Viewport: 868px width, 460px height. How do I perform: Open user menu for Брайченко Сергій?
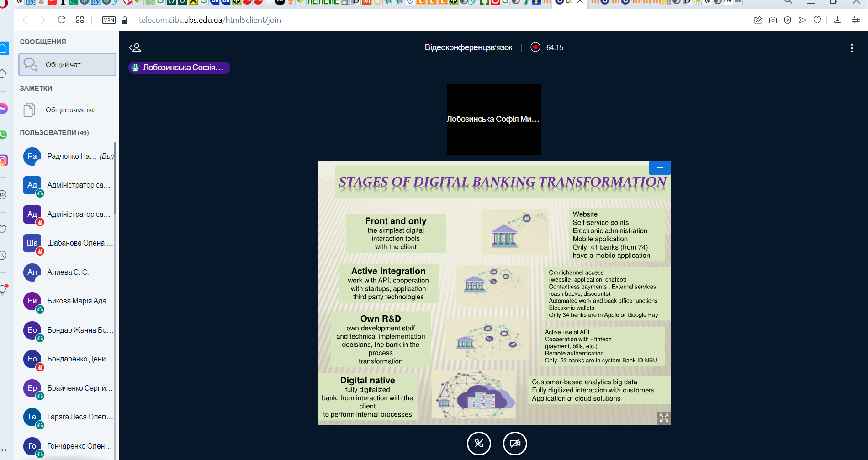(68, 388)
